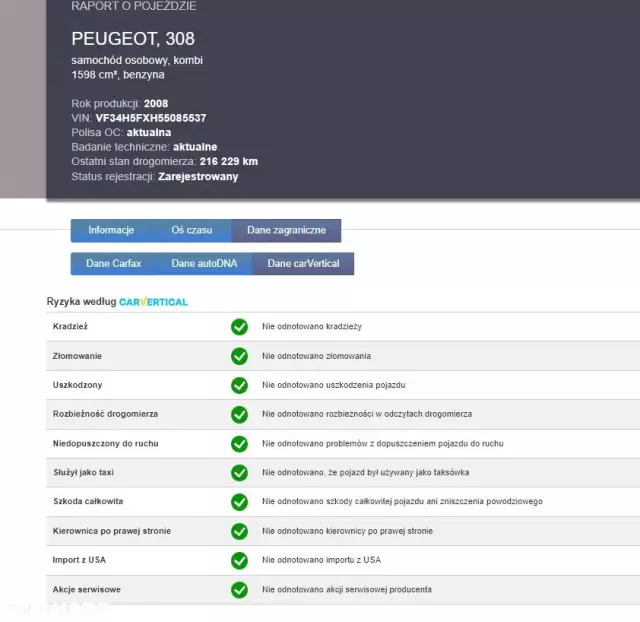
Task: Show the Dane Carfax sub-tab
Action: click(x=113, y=264)
